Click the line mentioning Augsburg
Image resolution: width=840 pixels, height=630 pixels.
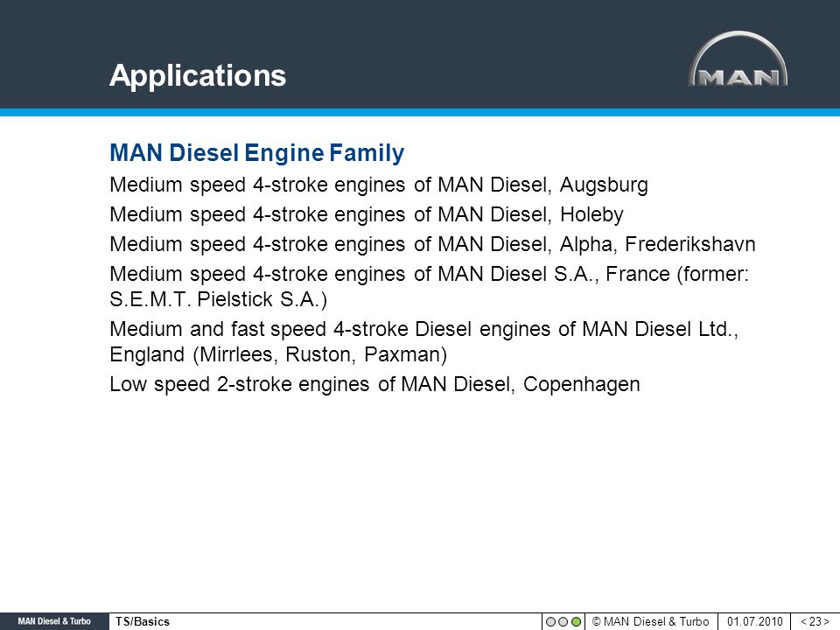pos(379,185)
